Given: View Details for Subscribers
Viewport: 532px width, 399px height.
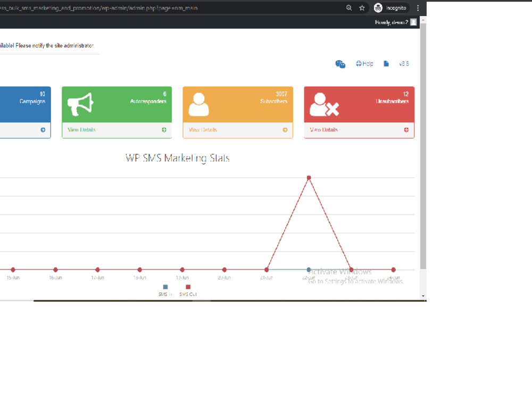Looking at the screenshot, I should (203, 130).
